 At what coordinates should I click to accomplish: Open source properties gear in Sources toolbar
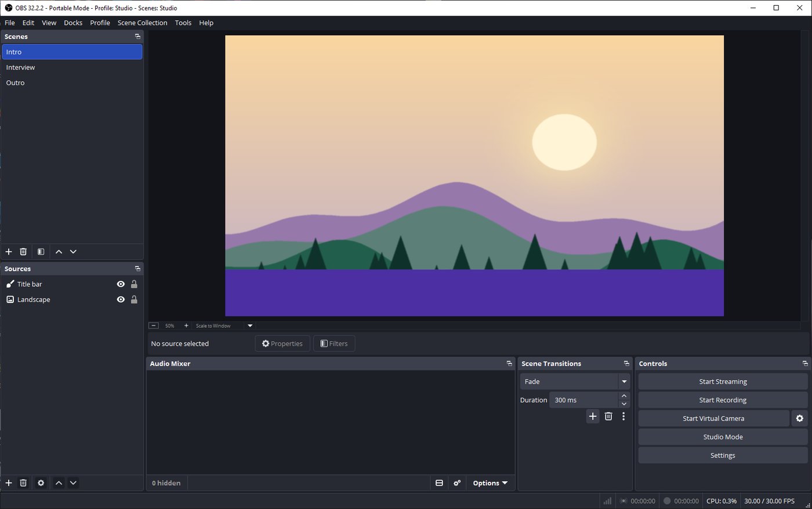(41, 483)
